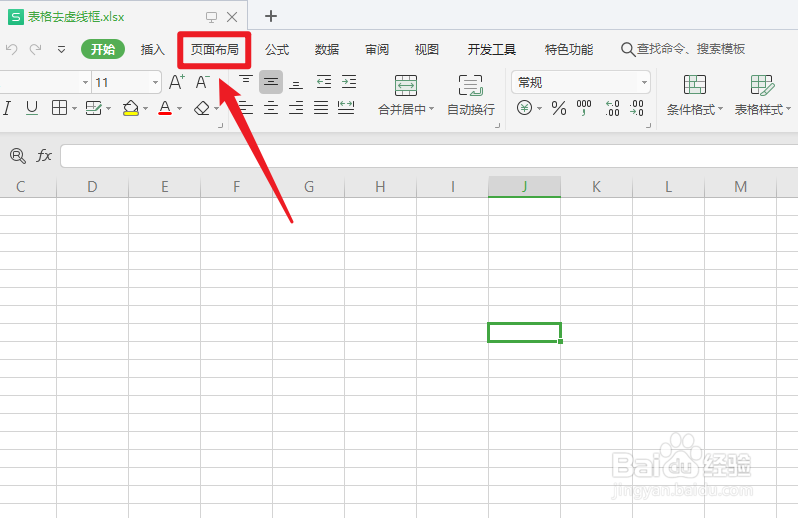Select column header J

click(x=524, y=187)
